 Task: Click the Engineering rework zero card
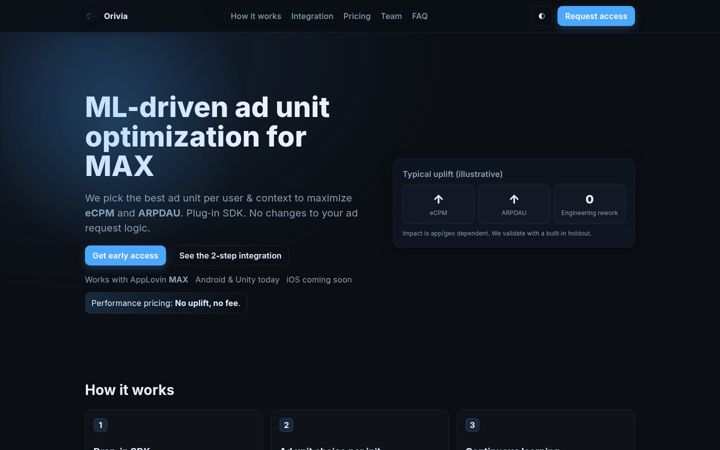click(x=590, y=204)
